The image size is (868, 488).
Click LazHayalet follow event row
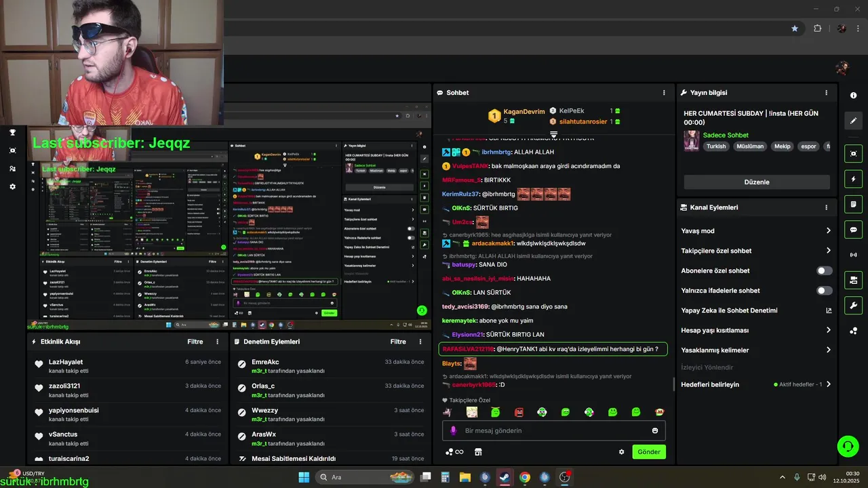point(127,366)
